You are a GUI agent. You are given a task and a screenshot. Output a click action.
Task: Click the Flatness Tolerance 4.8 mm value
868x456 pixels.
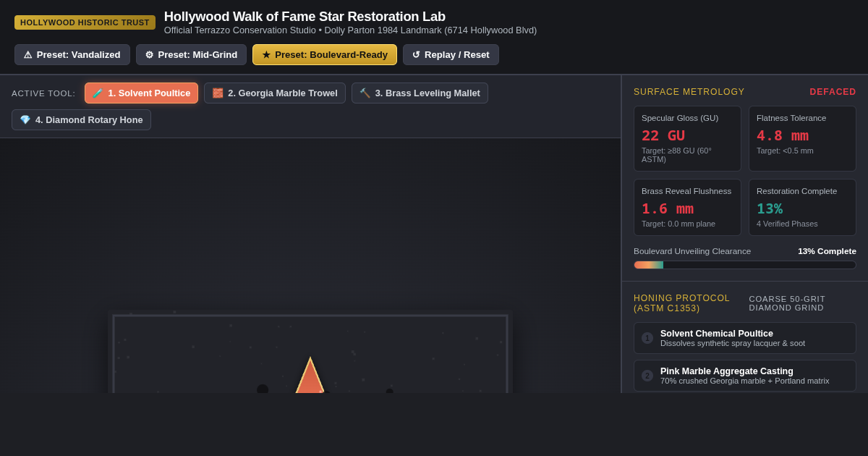coord(783,135)
